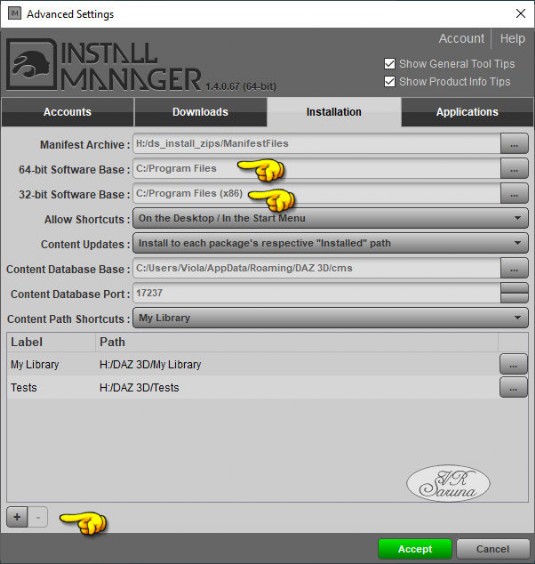Image resolution: width=535 pixels, height=564 pixels.
Task: Click the 32-bit Software Base field
Action: pos(316,194)
